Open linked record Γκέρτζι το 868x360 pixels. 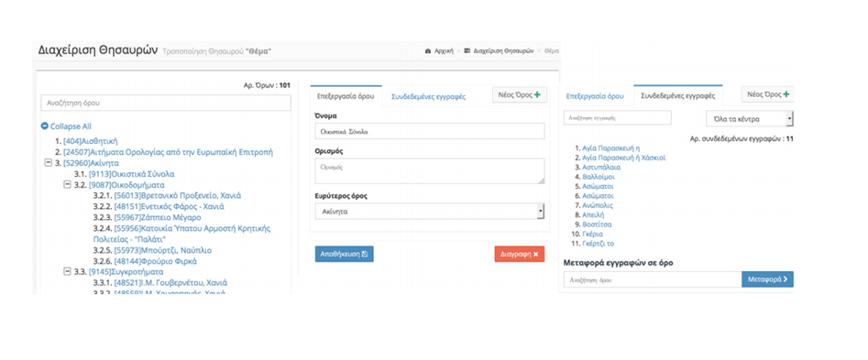pyautogui.click(x=599, y=244)
